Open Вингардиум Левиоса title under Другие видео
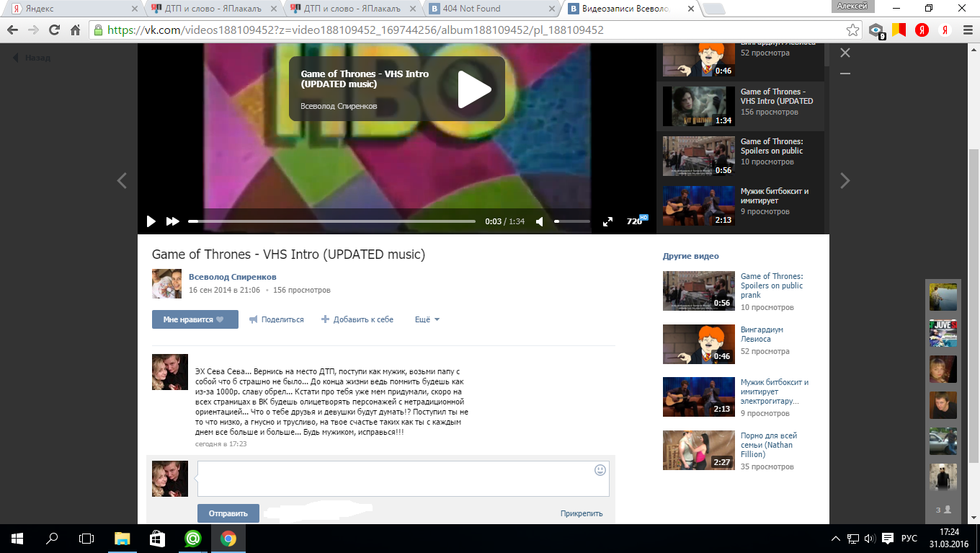 [762, 335]
